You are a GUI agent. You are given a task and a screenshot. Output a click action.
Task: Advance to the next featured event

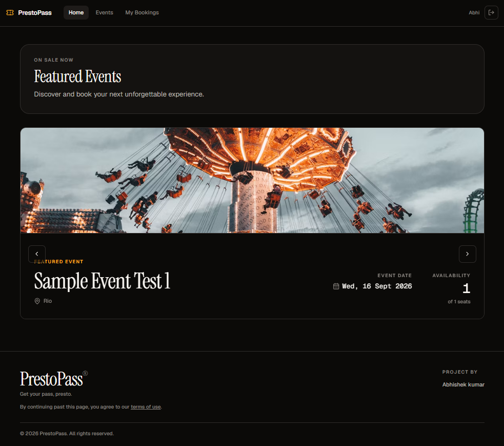click(468, 254)
